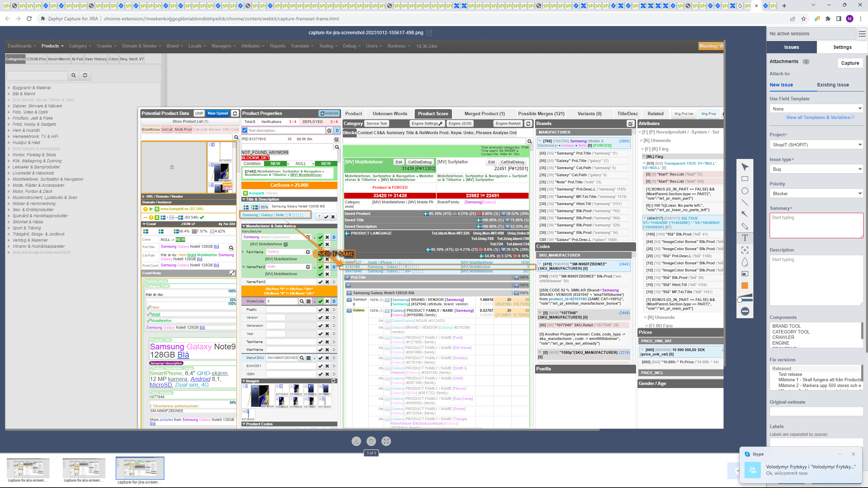Open the Project ShopIT dropdown
The width and height of the screenshot is (868, 488).
tap(816, 145)
